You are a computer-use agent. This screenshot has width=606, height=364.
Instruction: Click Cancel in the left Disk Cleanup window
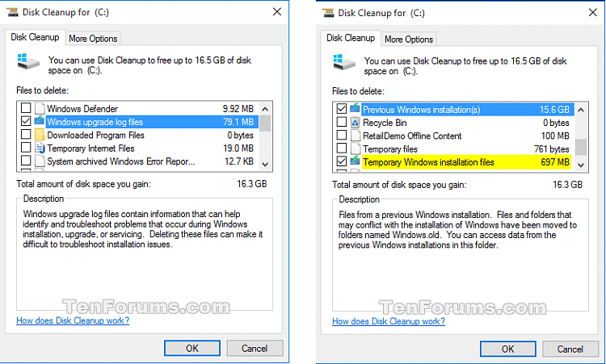point(255,348)
